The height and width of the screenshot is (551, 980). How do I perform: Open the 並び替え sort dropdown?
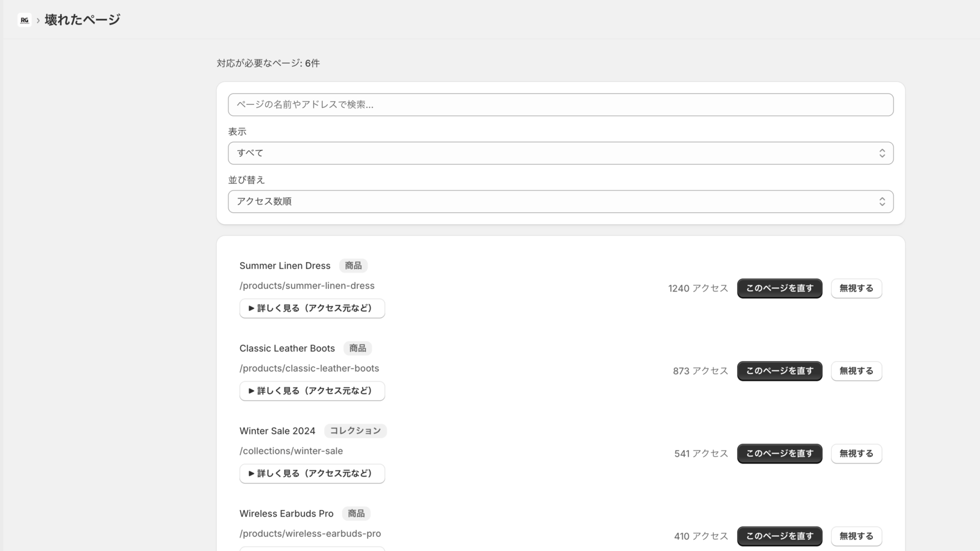point(560,201)
